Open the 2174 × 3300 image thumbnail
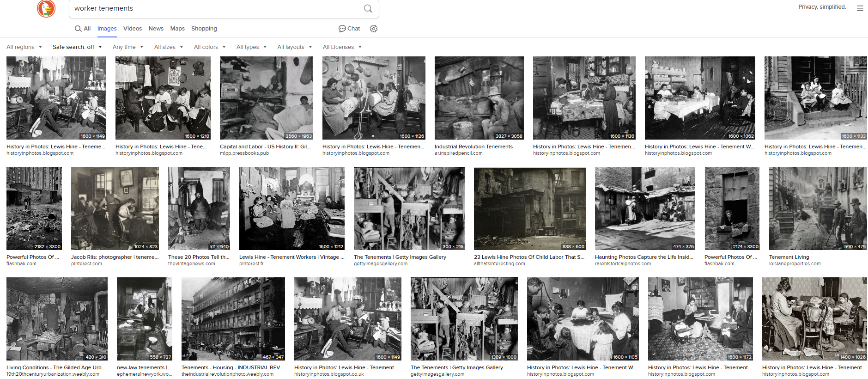 click(x=732, y=208)
